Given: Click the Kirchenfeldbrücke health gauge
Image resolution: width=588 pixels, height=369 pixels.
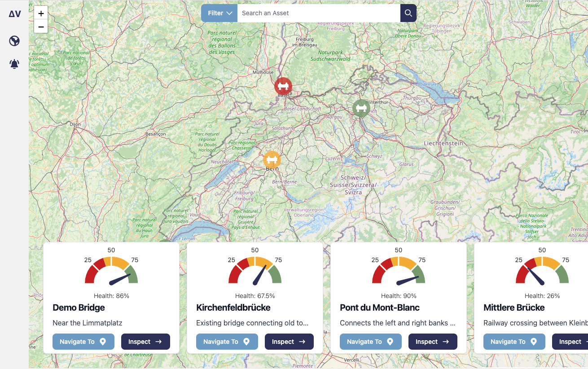Looking at the screenshot, I should [x=255, y=270].
